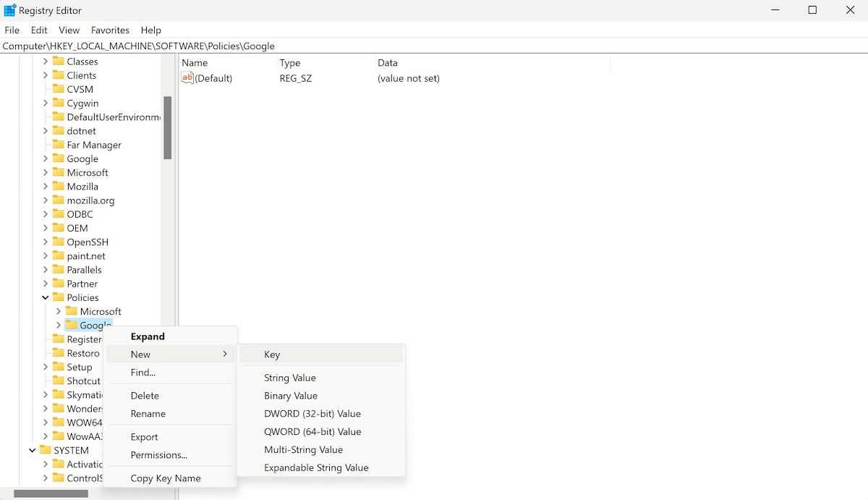Image resolution: width=868 pixels, height=500 pixels.
Task: Open the Favorites menu
Action: [110, 30]
